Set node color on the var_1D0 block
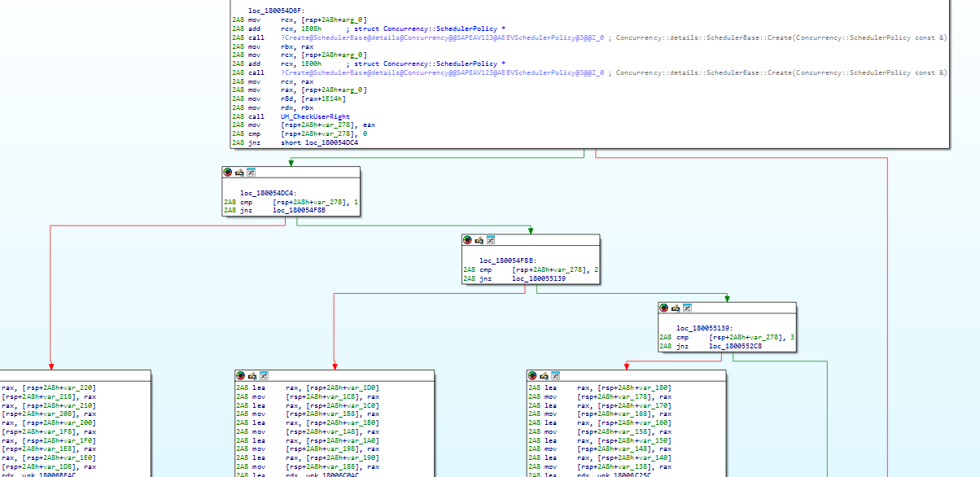Image resolution: width=980 pixels, height=477 pixels. (240, 375)
